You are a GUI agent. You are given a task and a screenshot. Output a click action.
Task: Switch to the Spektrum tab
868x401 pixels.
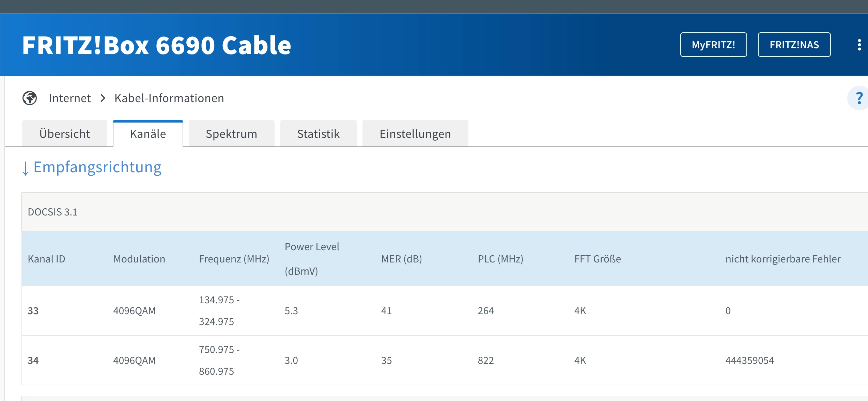(231, 134)
